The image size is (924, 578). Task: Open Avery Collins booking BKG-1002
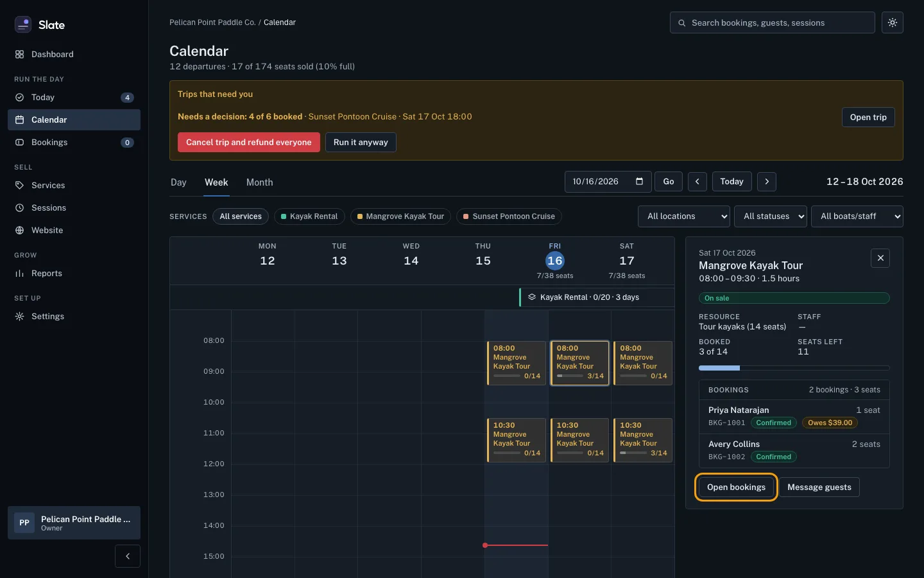click(x=794, y=450)
